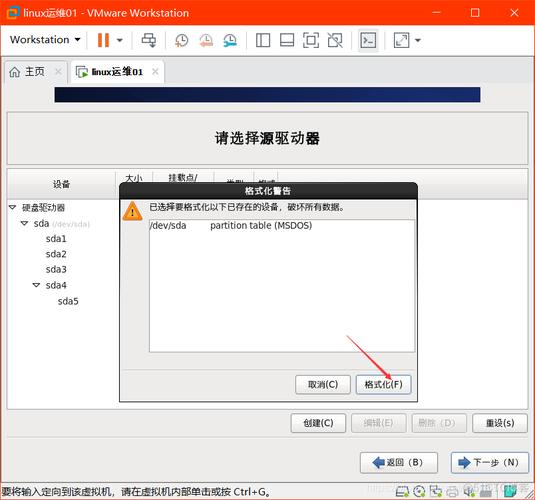Click the 创建(C) create button
The image size is (535, 500).
[x=318, y=423]
